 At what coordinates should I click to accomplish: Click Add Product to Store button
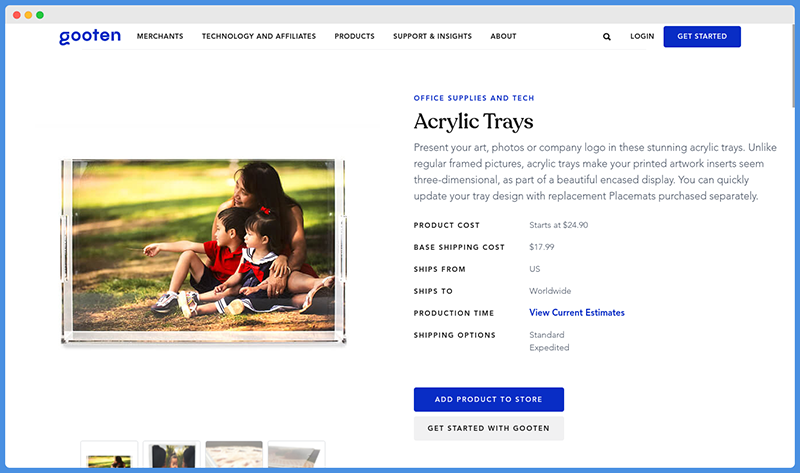[x=489, y=400]
